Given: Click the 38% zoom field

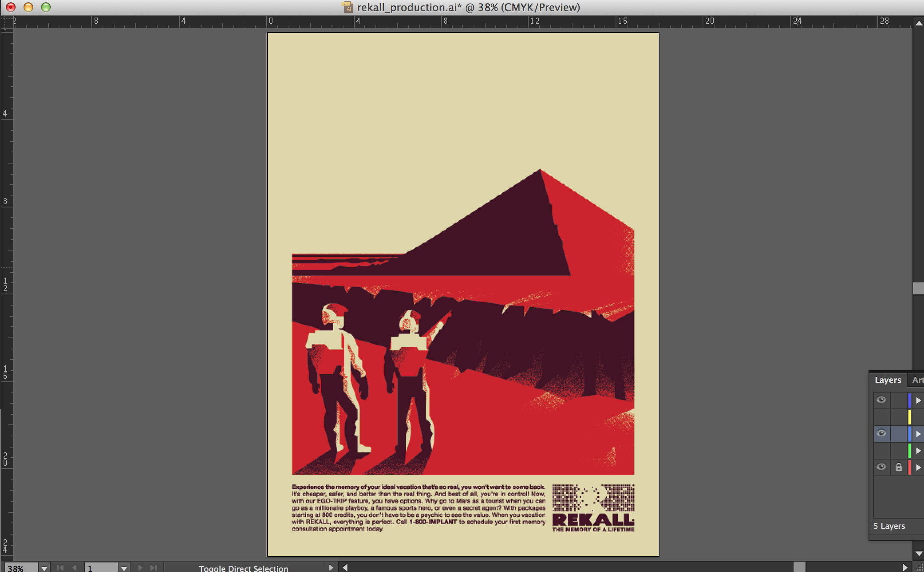Looking at the screenshot, I should click(x=21, y=568).
